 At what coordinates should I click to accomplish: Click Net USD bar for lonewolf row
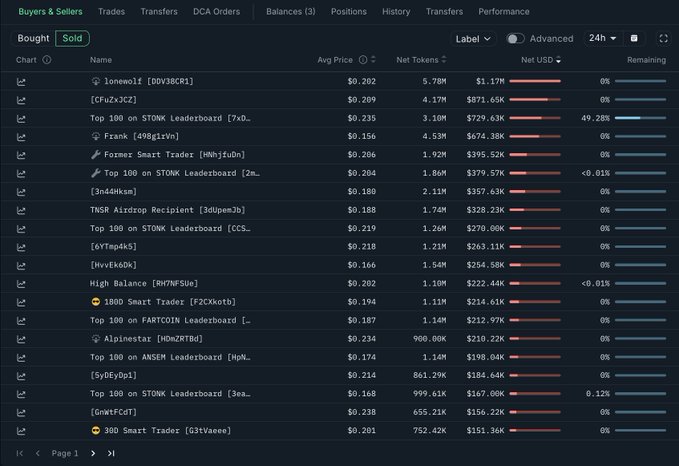(x=535, y=81)
